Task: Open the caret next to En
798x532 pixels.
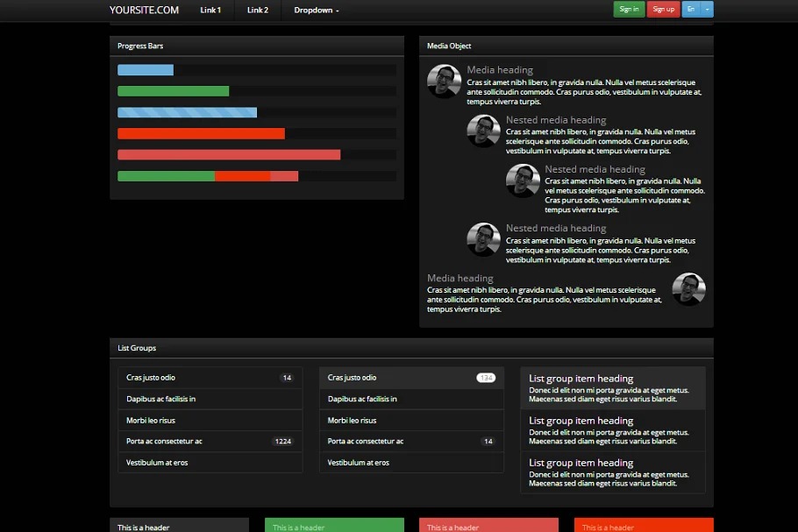Action: pyautogui.click(x=708, y=10)
